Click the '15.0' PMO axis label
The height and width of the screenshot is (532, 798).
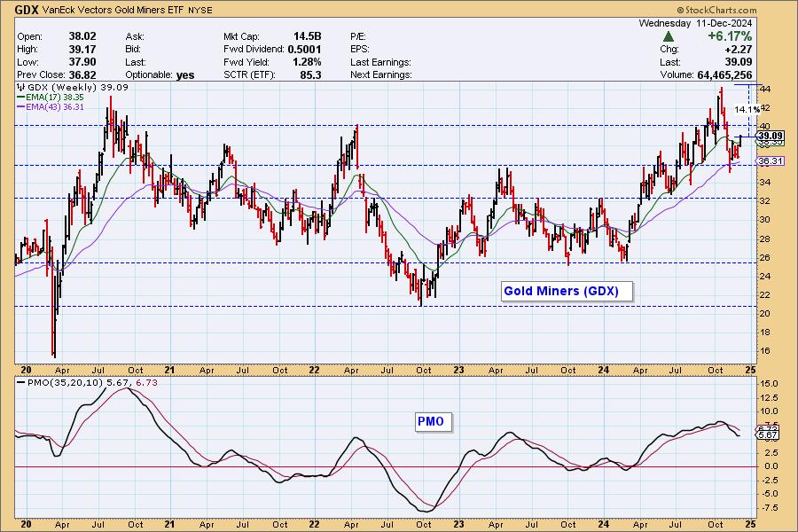pos(770,384)
